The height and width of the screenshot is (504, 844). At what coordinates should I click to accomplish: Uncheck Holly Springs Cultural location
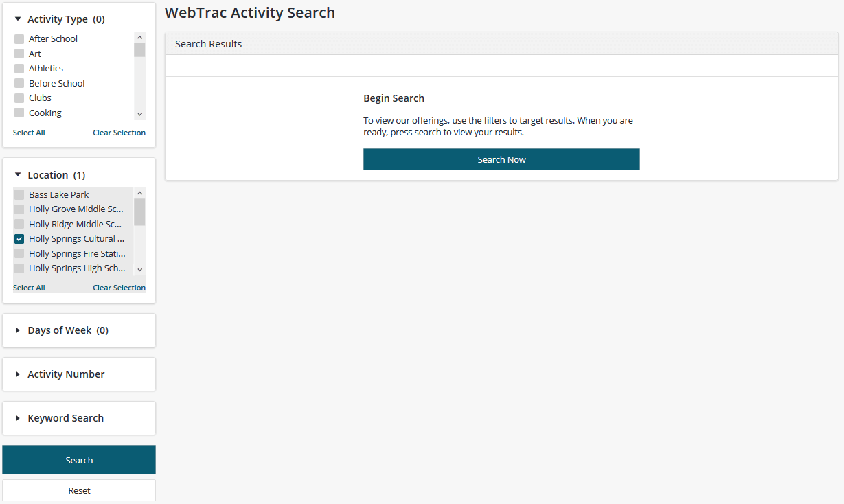point(19,238)
